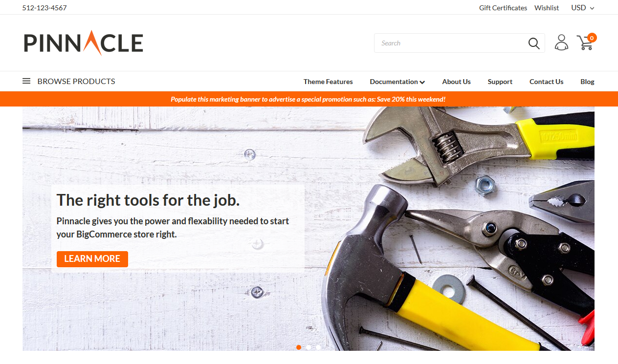
Task: Open the USD currency dropdown
Action: tap(582, 7)
